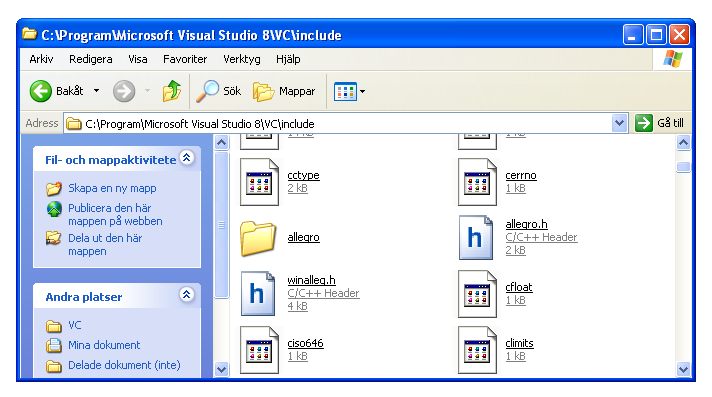
Task: Expand the address bar dropdown
Action: click(x=619, y=123)
